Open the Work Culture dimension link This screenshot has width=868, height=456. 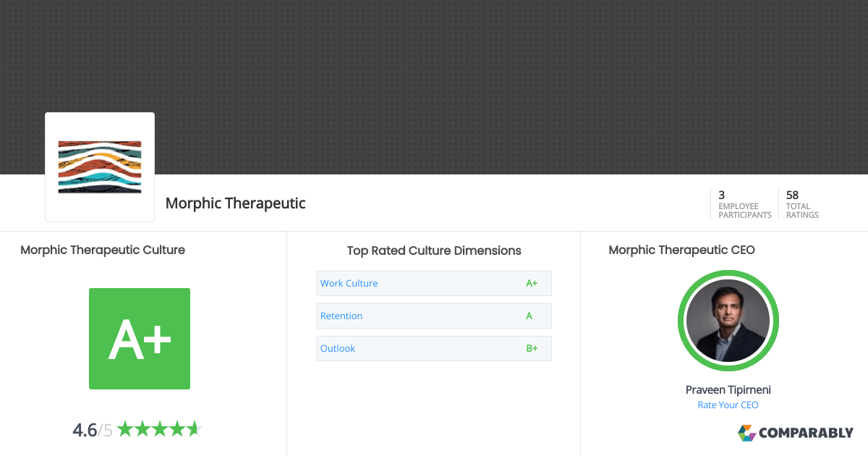[349, 283]
